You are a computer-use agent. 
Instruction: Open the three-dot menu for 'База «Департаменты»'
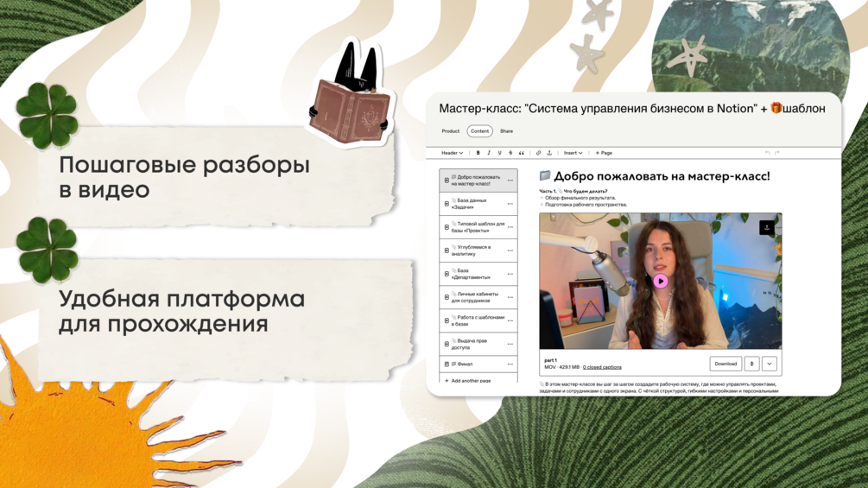(510, 274)
